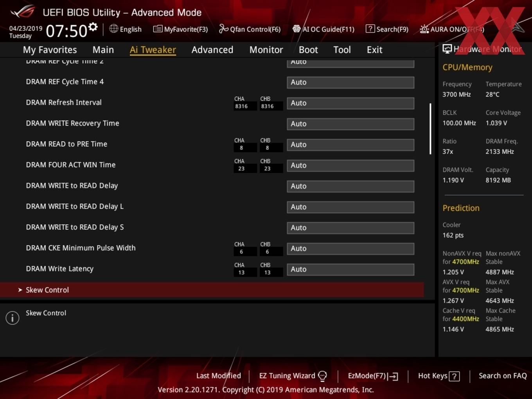Click the Hardware Monitor screen icon
The width and height of the screenshot is (532, 399).
click(447, 49)
